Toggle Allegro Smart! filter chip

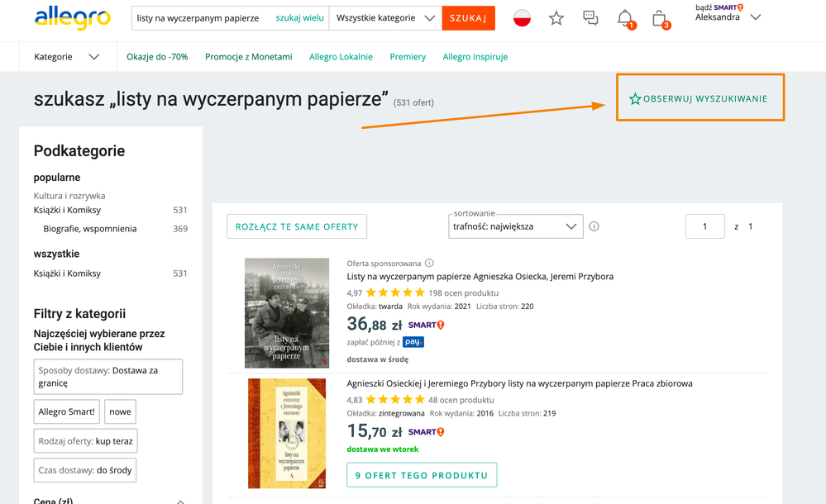coord(66,411)
